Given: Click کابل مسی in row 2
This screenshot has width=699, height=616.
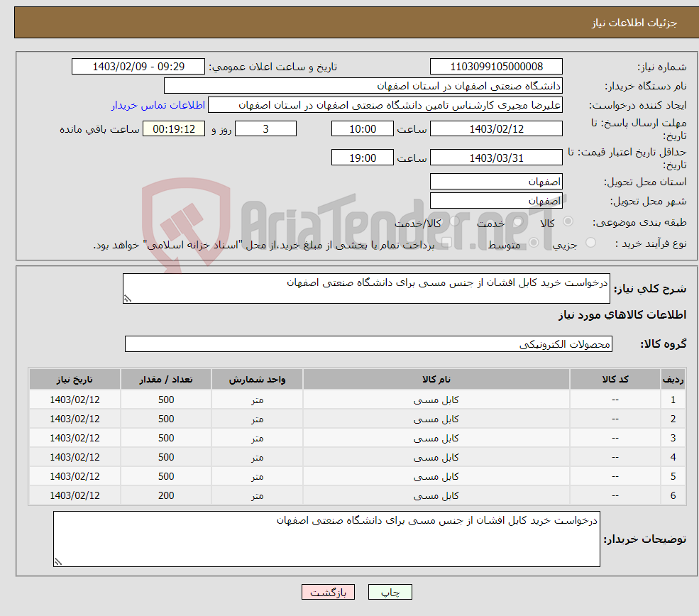Looking at the screenshot, I should point(436,419).
